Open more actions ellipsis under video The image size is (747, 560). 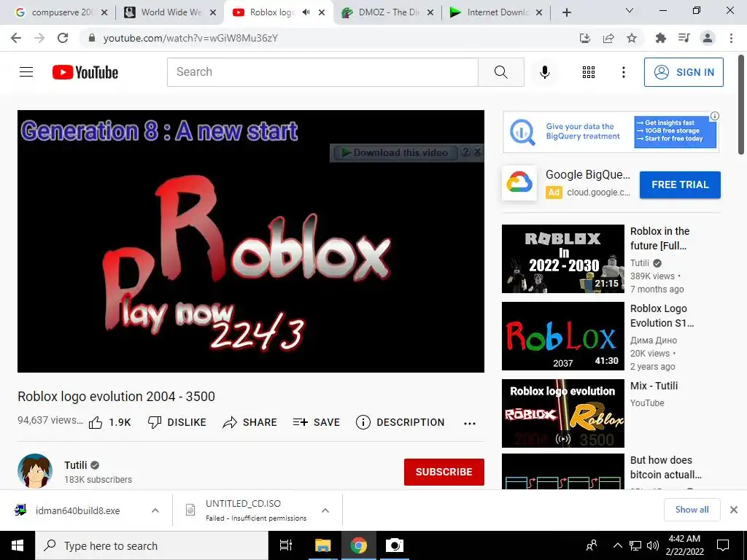tap(470, 424)
